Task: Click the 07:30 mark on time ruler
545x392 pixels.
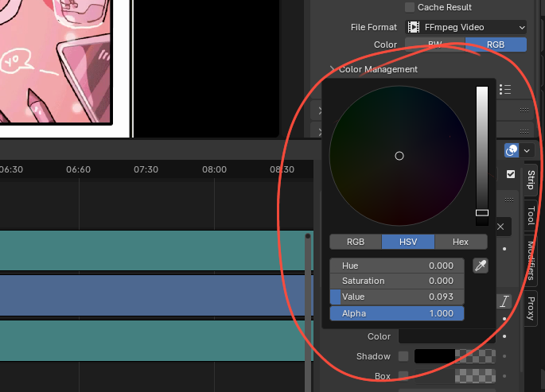Action: click(x=146, y=169)
